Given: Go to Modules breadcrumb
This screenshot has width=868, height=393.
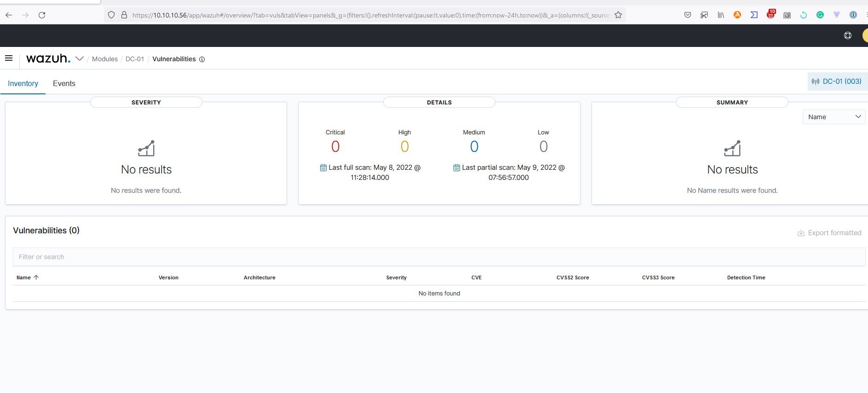Looking at the screenshot, I should tap(105, 59).
